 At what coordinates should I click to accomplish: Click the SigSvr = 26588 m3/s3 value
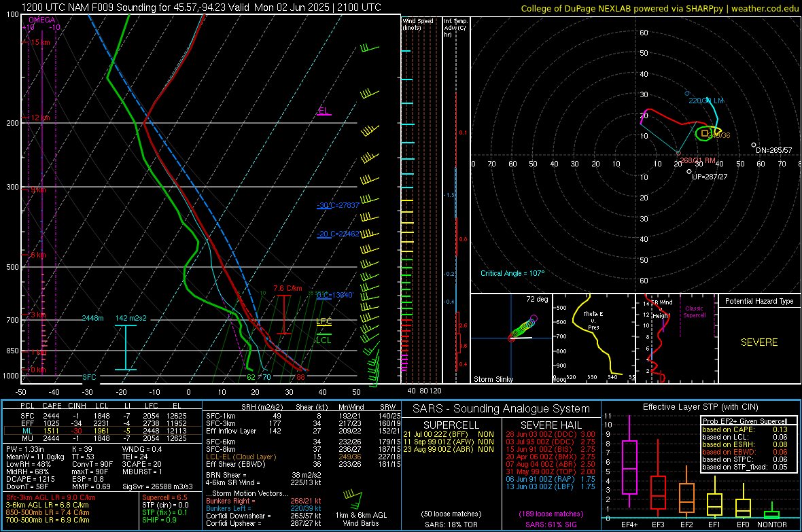(x=158, y=486)
